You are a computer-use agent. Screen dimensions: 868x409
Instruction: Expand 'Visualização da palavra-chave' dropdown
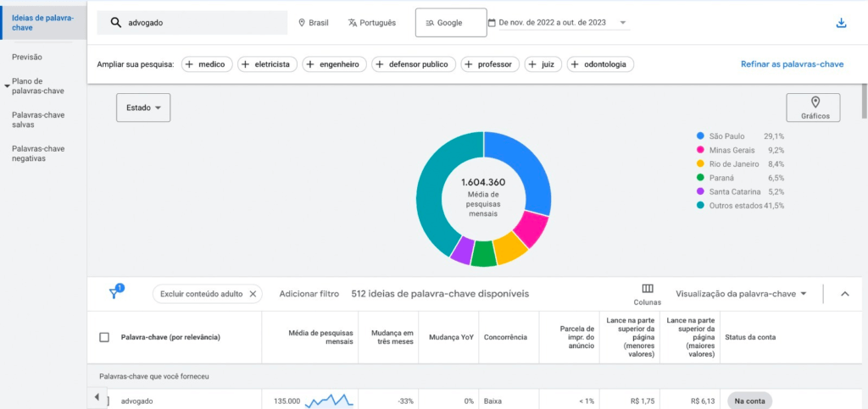(741, 294)
